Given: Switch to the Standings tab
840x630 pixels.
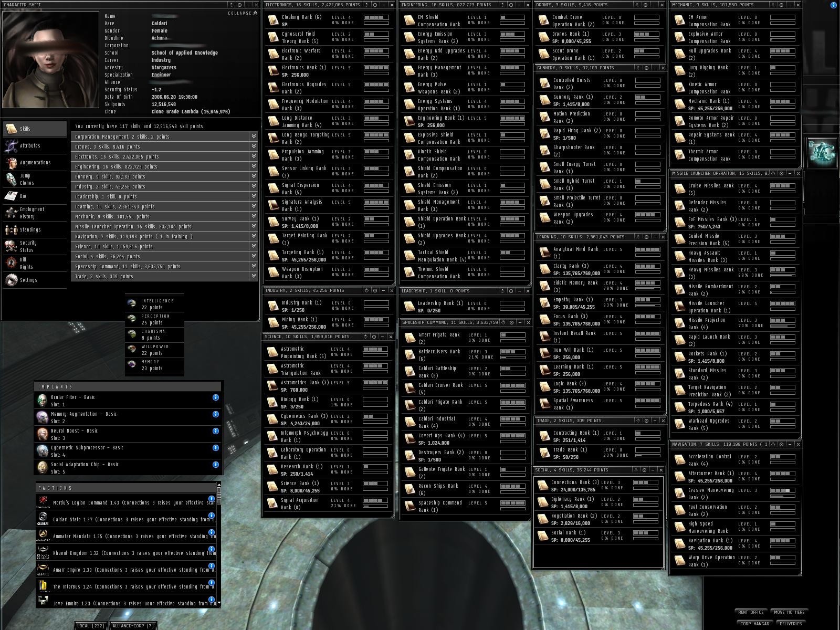Looking at the screenshot, I should pos(35,229).
